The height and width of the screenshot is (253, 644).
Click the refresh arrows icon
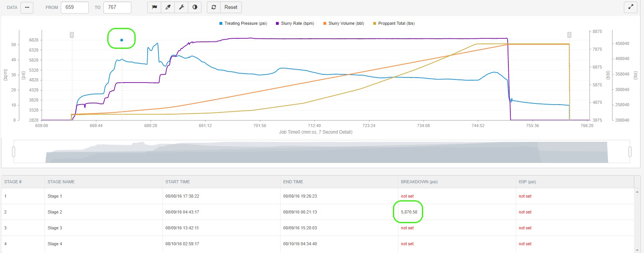214,7
